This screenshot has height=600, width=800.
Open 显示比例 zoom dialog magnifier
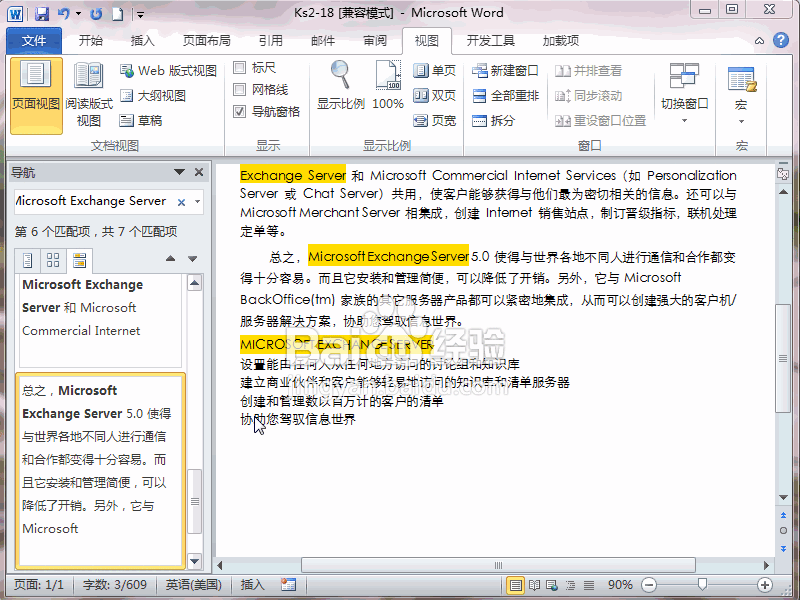tap(340, 85)
